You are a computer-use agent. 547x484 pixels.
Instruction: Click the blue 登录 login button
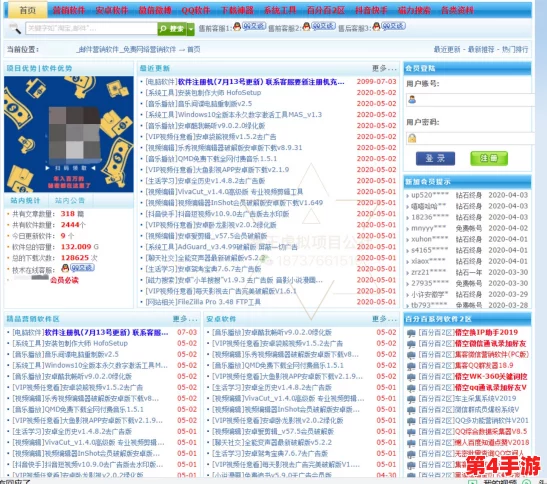click(x=435, y=158)
